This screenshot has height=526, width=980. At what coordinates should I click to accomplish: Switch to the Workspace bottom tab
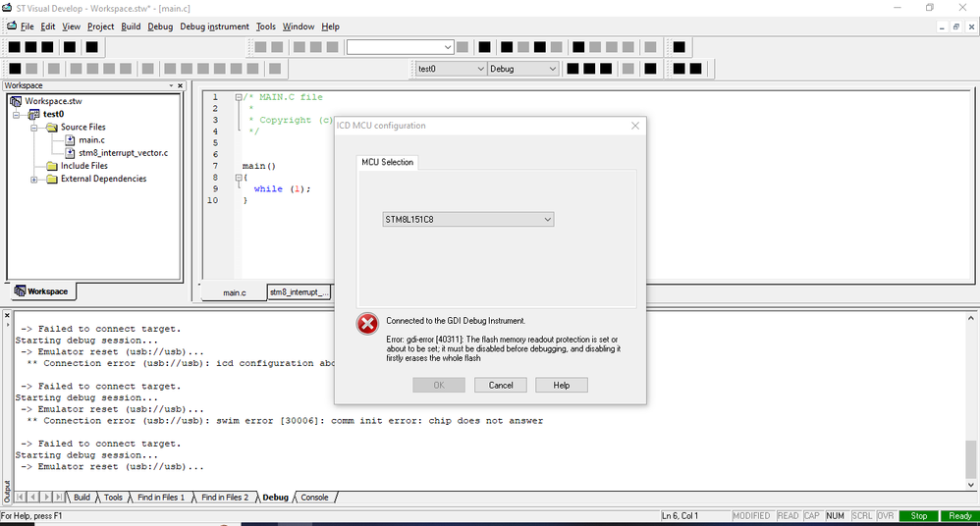pos(41,291)
